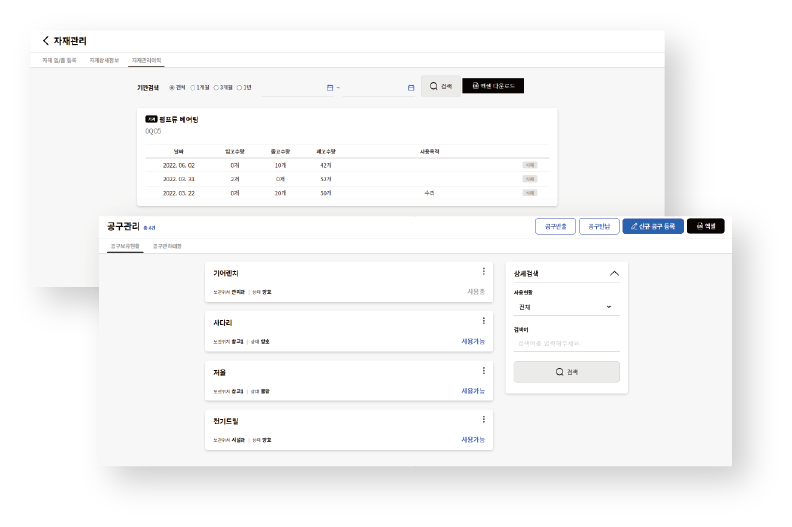Image resolution: width=792 pixels, height=527 pixels.
Task: Click 사용가능 status on the 전기드릴 card
Action: pos(473,440)
